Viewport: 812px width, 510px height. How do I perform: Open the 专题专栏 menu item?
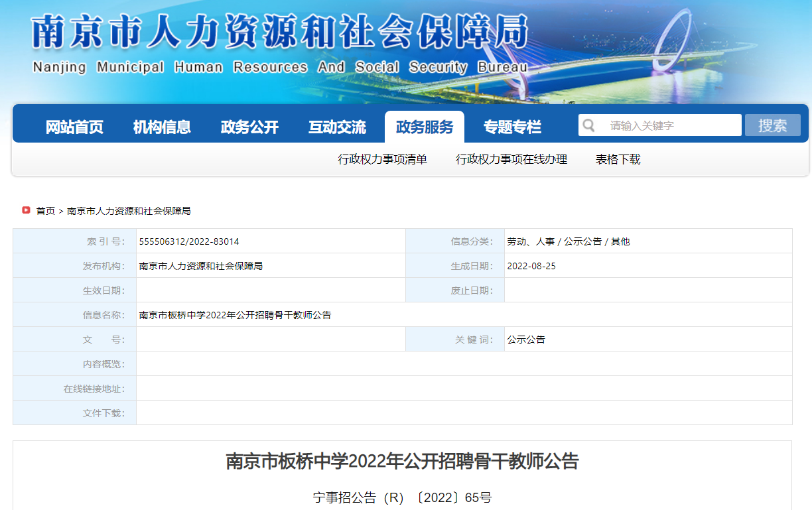(x=512, y=127)
